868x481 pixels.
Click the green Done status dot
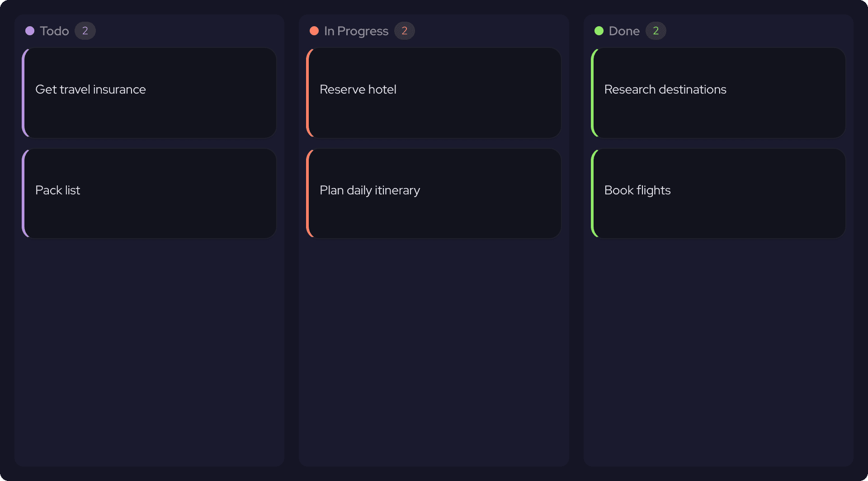599,31
